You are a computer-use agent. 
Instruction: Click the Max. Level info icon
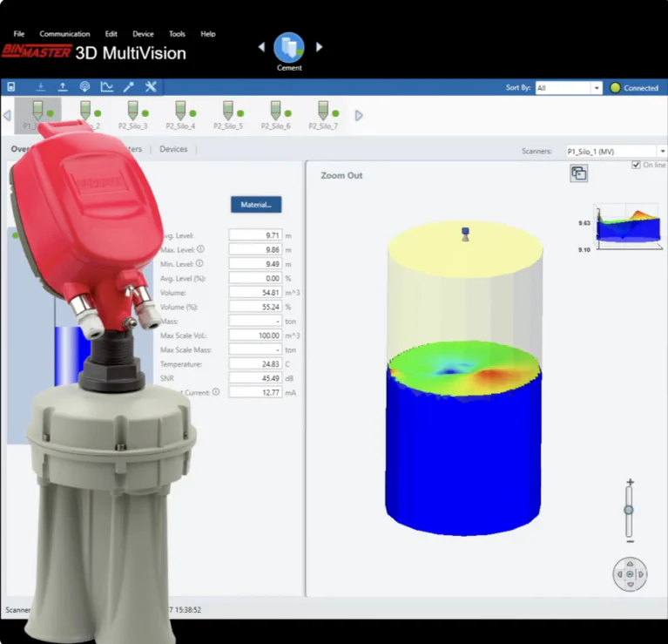tap(200, 249)
